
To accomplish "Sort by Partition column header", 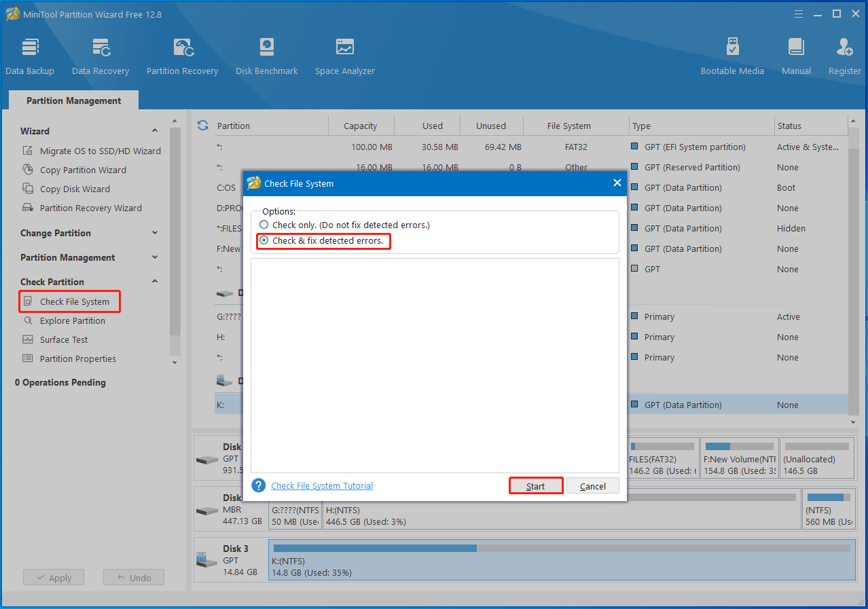I will coord(271,126).
